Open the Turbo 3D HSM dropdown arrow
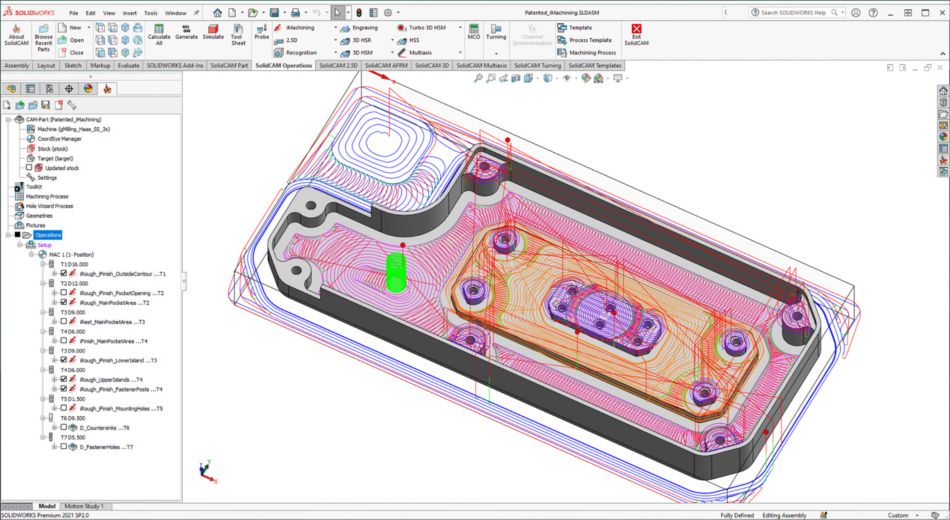The width and height of the screenshot is (950, 520). (x=460, y=28)
